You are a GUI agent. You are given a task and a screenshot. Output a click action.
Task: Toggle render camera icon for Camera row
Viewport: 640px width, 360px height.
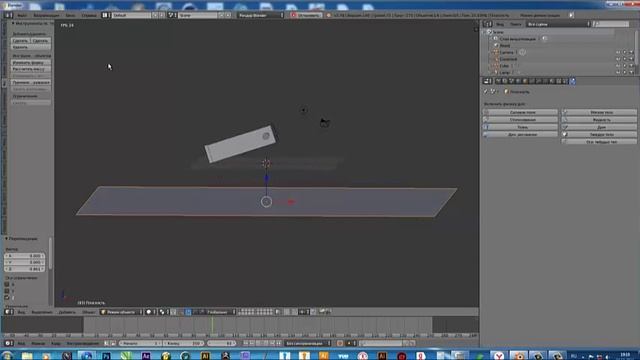click(631, 52)
